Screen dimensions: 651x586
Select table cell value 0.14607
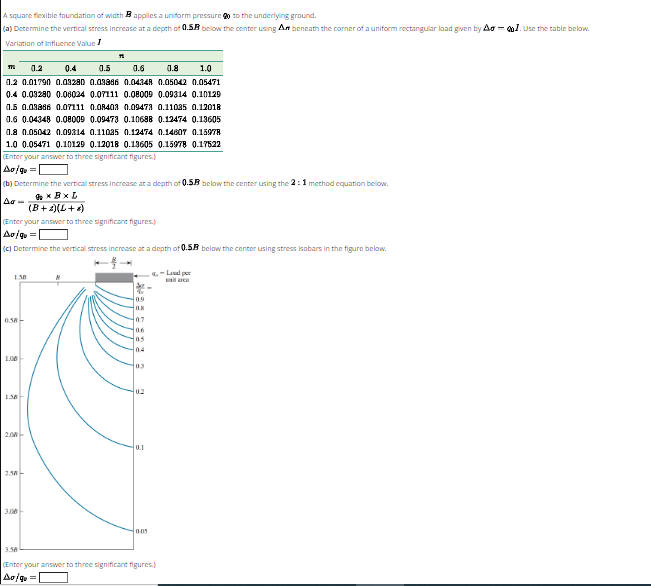[172, 132]
